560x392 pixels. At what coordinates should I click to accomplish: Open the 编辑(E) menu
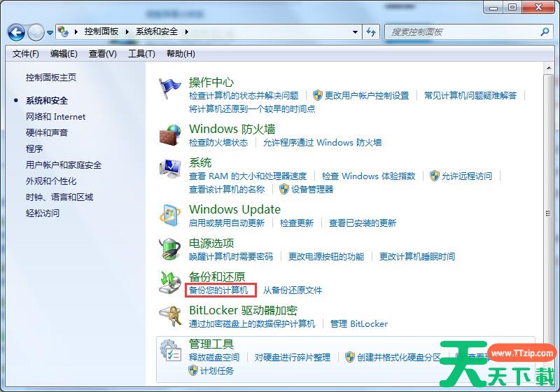tap(64, 54)
